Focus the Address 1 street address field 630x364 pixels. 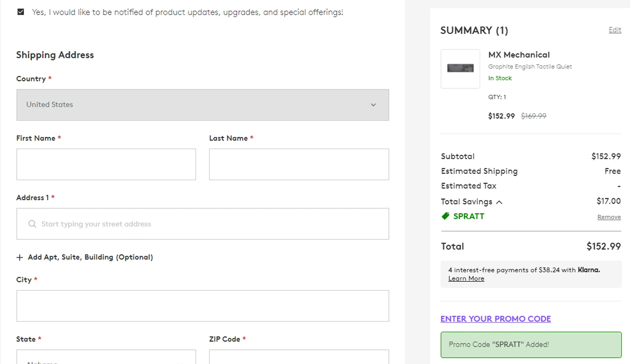[x=202, y=224]
